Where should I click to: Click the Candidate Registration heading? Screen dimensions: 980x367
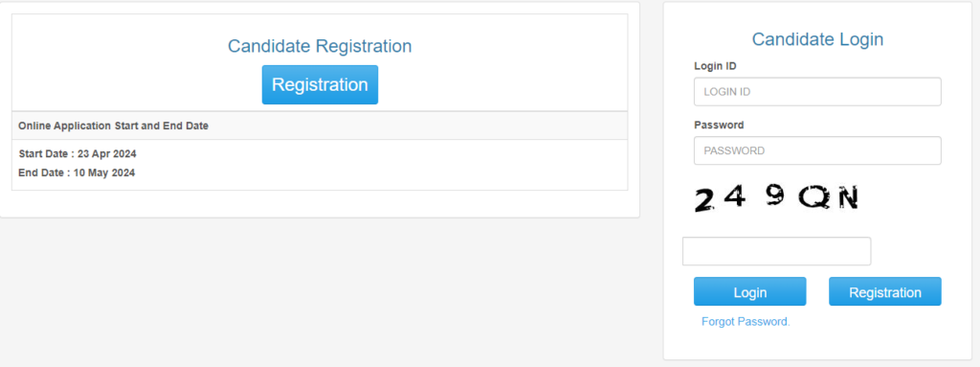pos(320,46)
